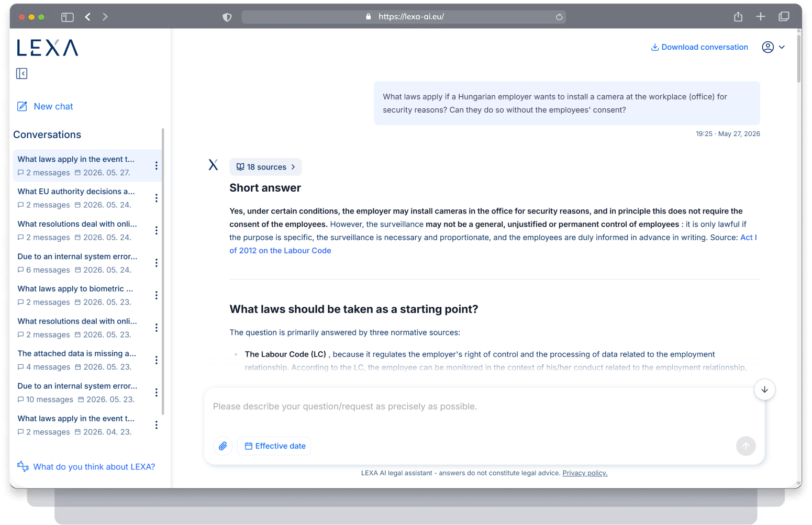Go back with the browser back arrow
Screen dimensions: 812x525
pyautogui.click(x=88, y=17)
